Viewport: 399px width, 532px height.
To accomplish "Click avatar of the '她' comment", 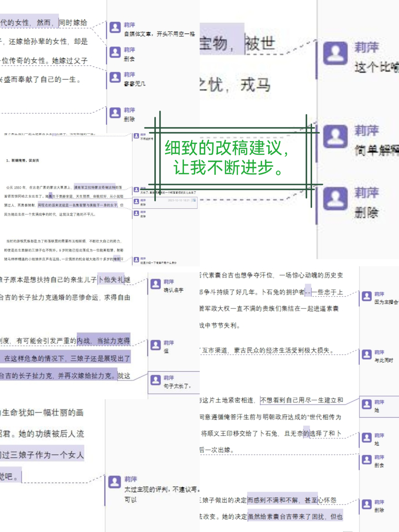I will click(366, 404).
